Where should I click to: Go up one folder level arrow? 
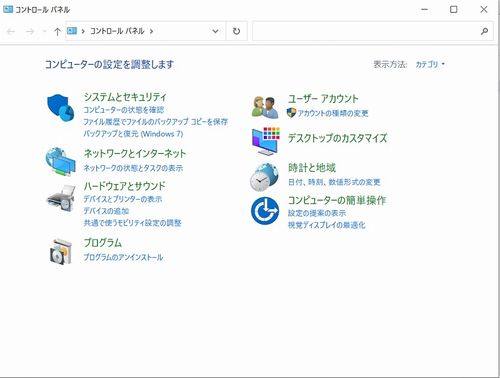click(x=57, y=31)
